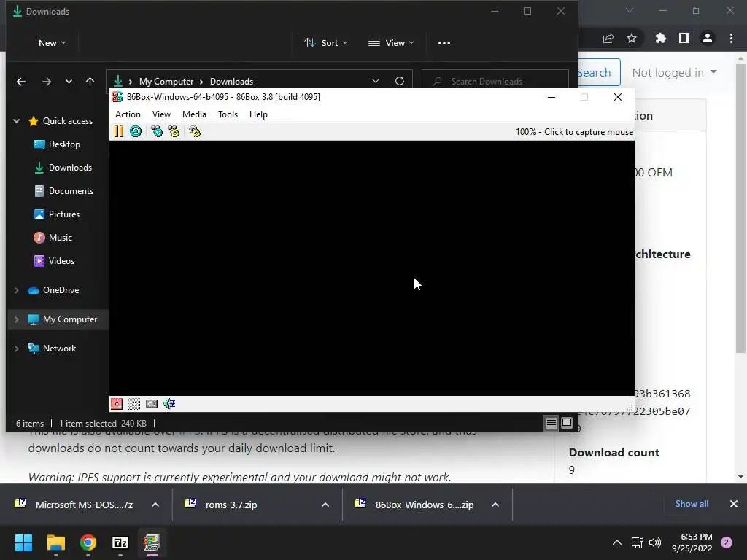Screen dimensions: 747x560
Task: Go up one folder level in Explorer
Action: pyautogui.click(x=90, y=82)
